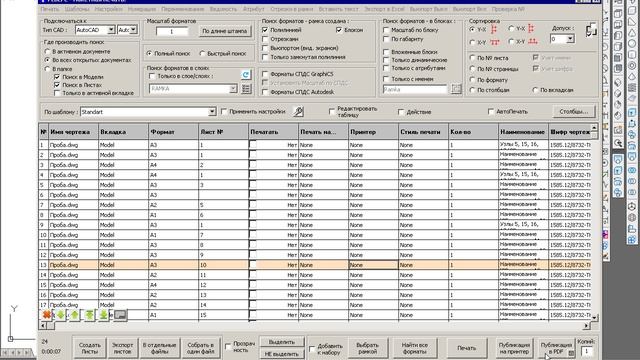The height and width of the screenshot is (360, 640).
Task: Toggle the Прозрачность checkbox
Action: [228, 347]
